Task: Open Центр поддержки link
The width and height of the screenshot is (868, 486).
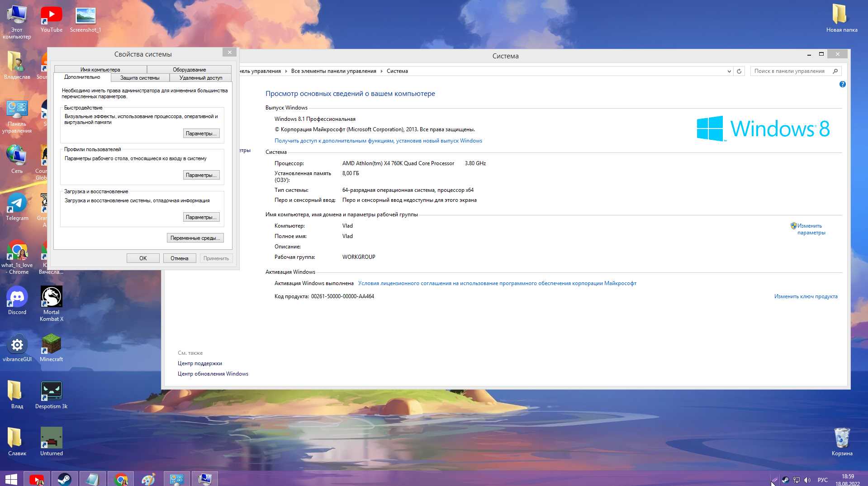Action: tap(200, 363)
